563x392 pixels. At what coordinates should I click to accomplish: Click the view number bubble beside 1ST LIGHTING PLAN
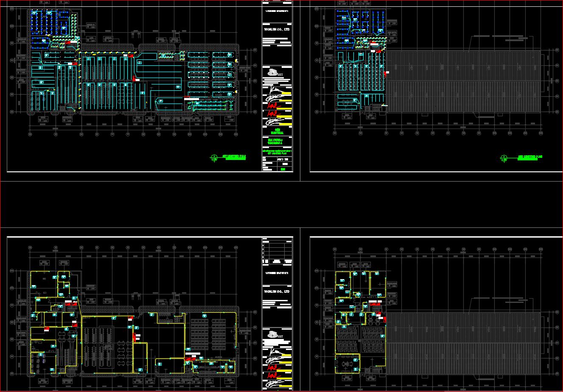[215, 158]
